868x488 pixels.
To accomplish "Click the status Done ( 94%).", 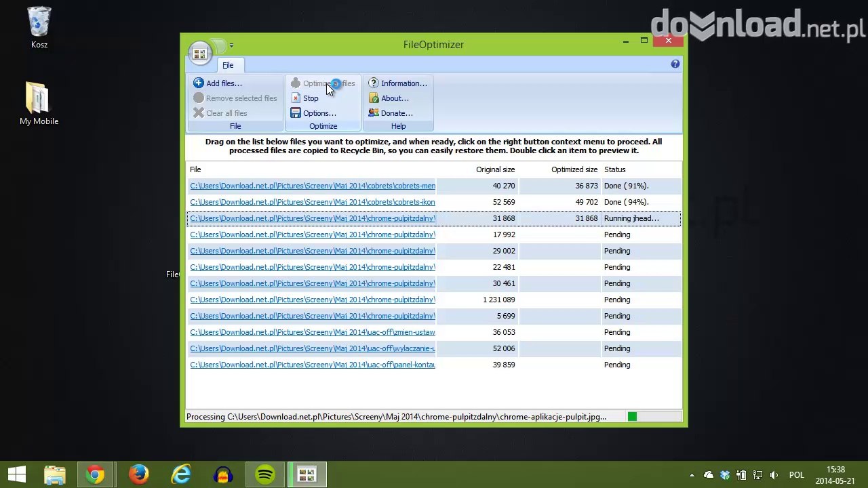I will [627, 202].
